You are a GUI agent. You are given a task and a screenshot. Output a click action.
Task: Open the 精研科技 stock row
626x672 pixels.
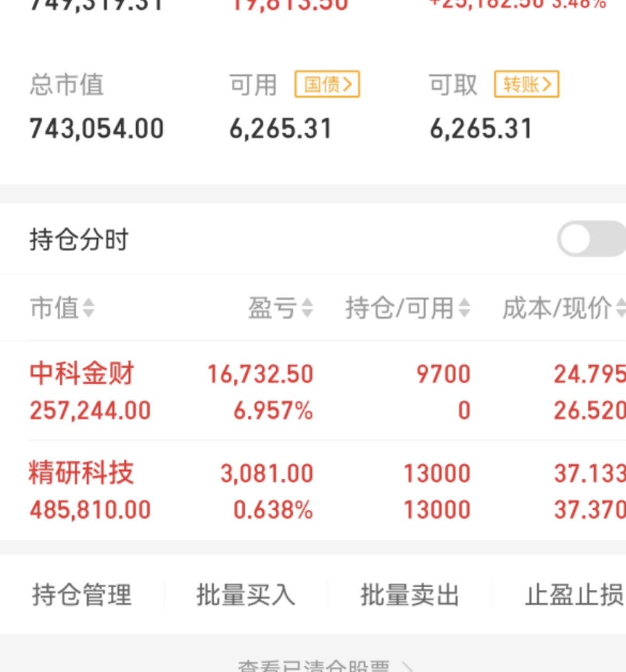click(x=313, y=490)
